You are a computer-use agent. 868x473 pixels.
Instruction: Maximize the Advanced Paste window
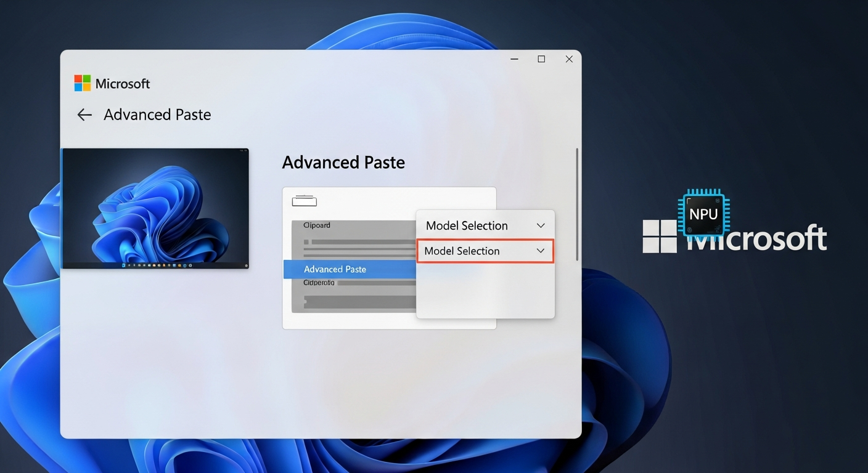(x=541, y=59)
